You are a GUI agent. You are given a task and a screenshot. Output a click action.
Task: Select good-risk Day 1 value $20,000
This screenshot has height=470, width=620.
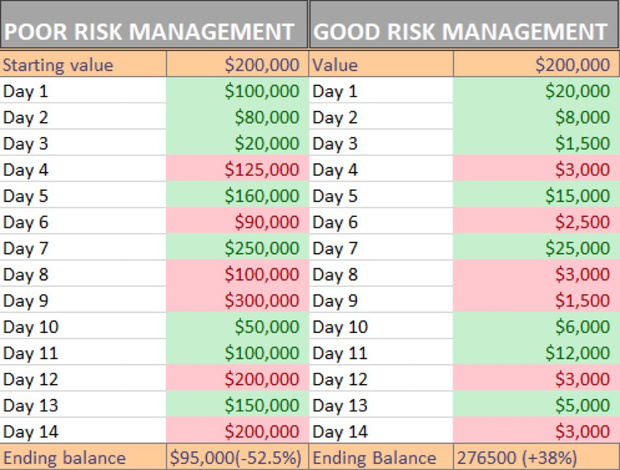536,91
